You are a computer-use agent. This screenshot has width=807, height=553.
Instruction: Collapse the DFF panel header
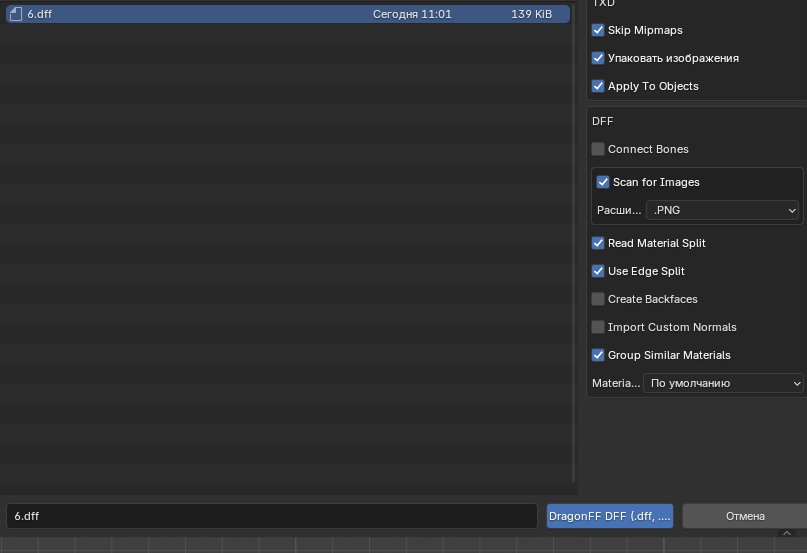tap(603, 121)
